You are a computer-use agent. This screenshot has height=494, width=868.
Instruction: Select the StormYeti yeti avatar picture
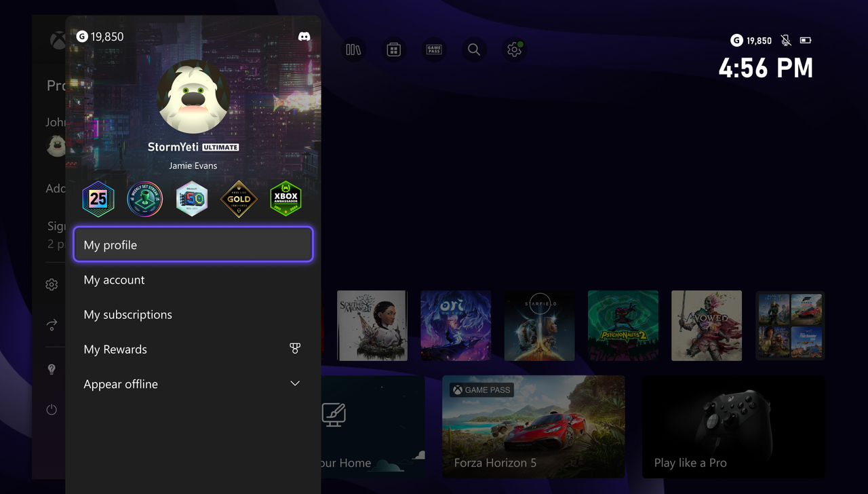pos(193,96)
